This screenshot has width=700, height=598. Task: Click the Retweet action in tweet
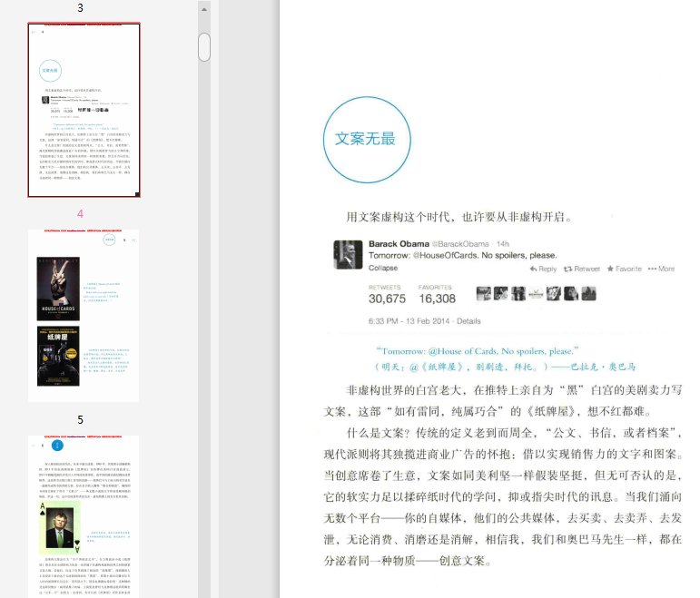[582, 269]
